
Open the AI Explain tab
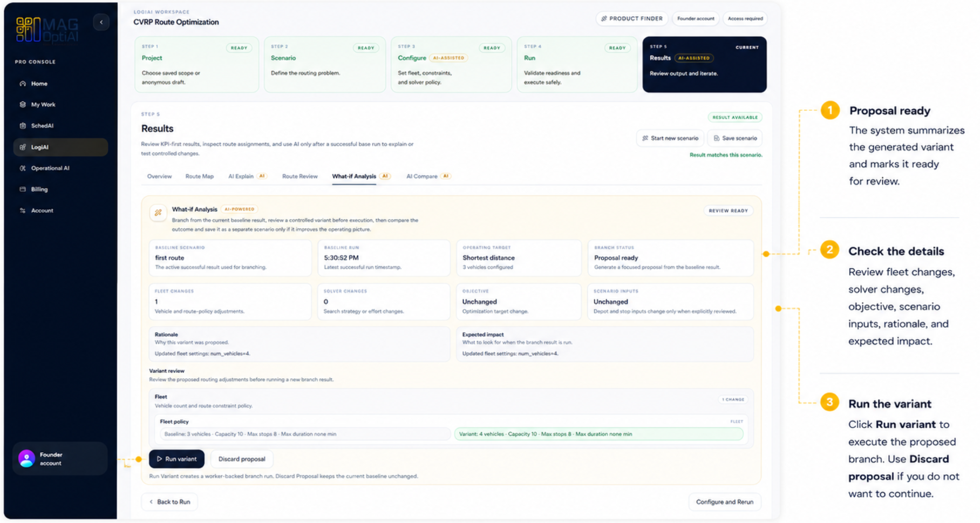pyautogui.click(x=247, y=176)
